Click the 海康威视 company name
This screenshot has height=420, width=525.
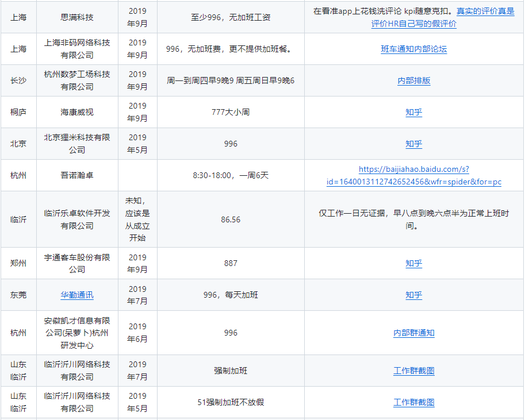77,112
